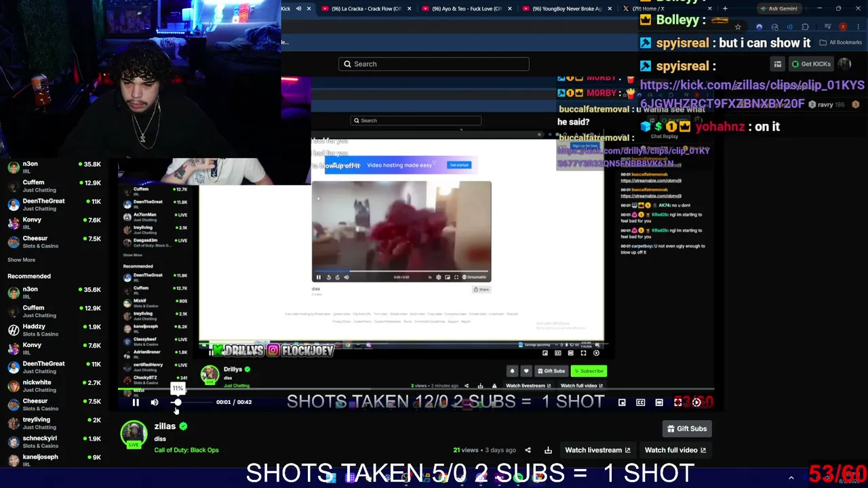Click the download icon in the Drillys clip row

click(480, 386)
